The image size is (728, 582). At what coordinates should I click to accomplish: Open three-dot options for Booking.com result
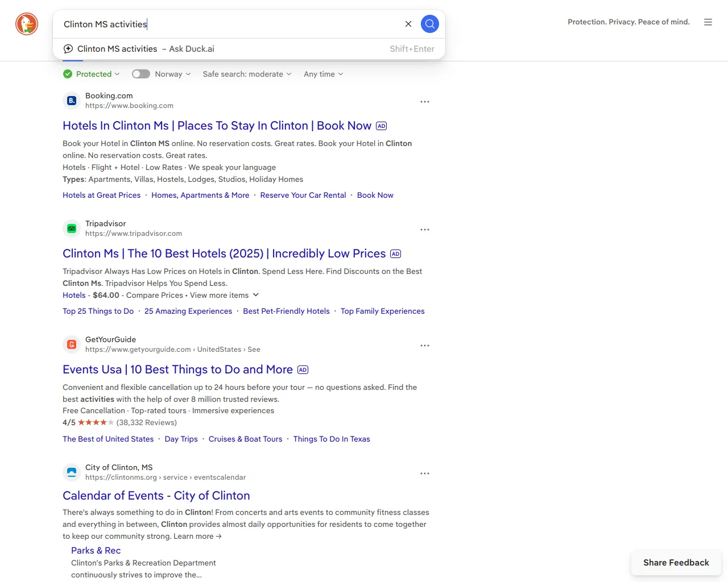coord(424,102)
